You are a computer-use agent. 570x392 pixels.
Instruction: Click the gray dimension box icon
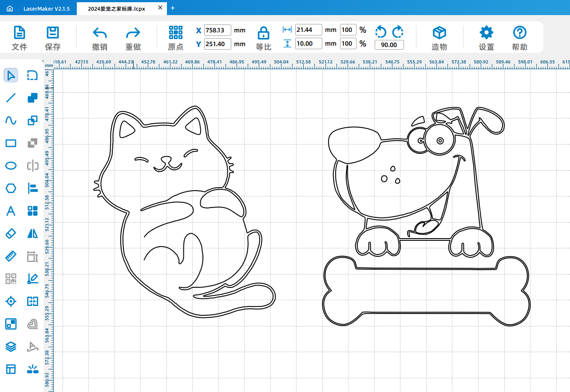pyautogui.click(x=32, y=256)
